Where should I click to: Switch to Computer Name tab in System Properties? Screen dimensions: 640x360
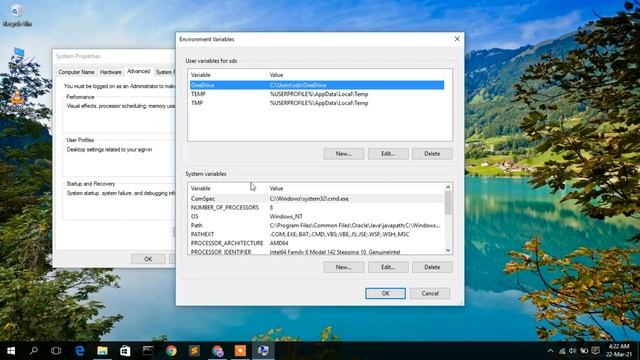[76, 72]
